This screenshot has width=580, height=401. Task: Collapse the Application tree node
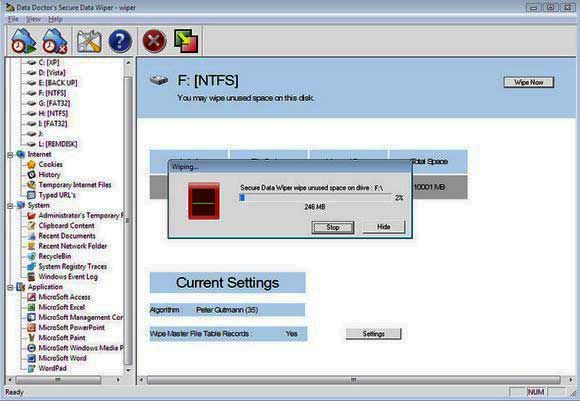tap(10, 287)
